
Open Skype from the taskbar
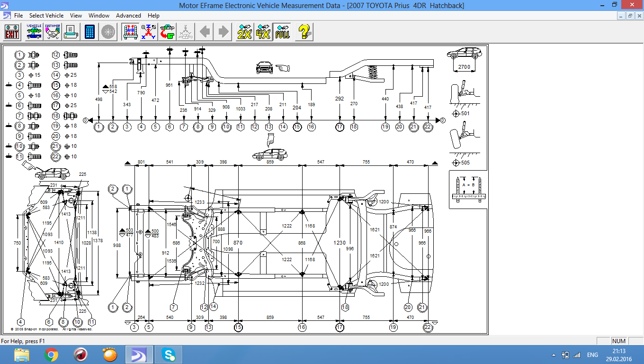169,354
